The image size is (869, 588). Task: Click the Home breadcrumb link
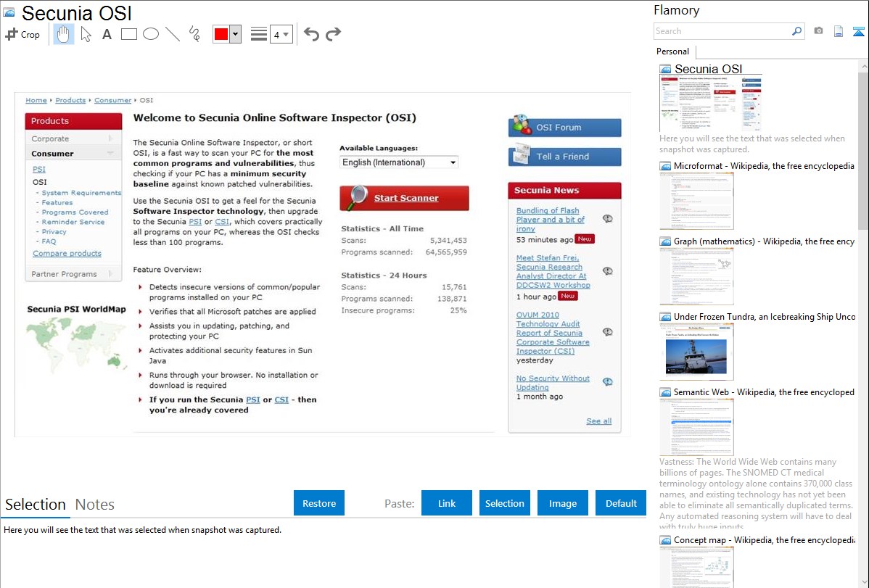click(36, 100)
